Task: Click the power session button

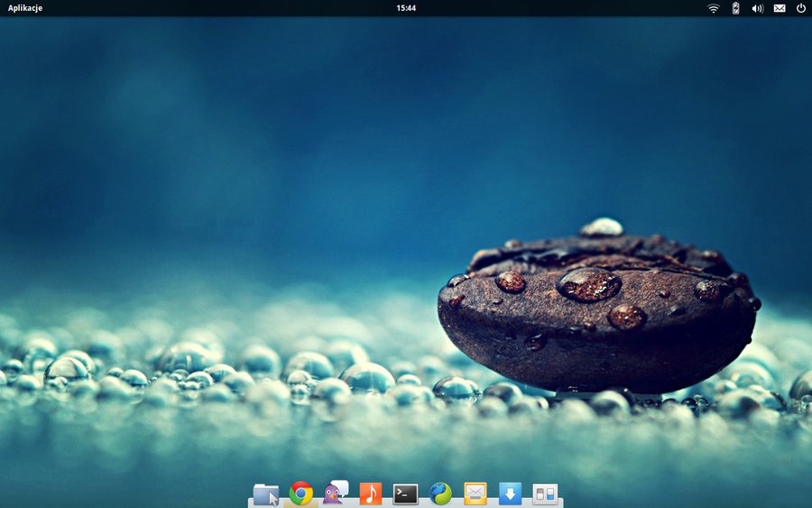Action: click(x=800, y=8)
